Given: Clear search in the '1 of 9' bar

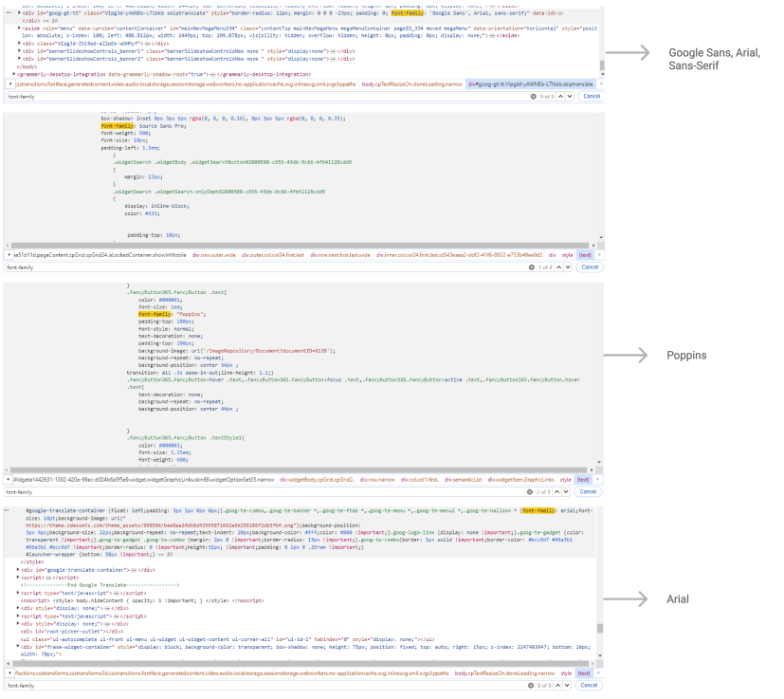Looking at the screenshot, I should point(532,267).
